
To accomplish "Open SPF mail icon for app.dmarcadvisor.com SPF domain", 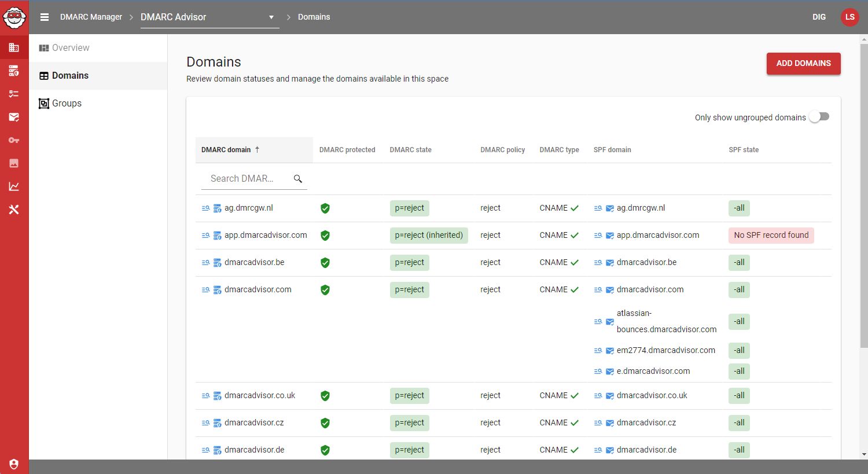I will (610, 236).
